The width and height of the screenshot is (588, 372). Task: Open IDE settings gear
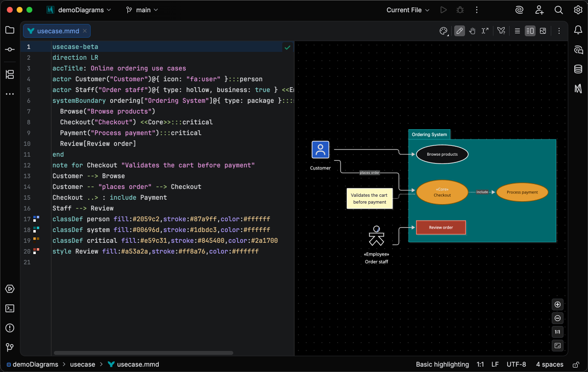(x=578, y=10)
